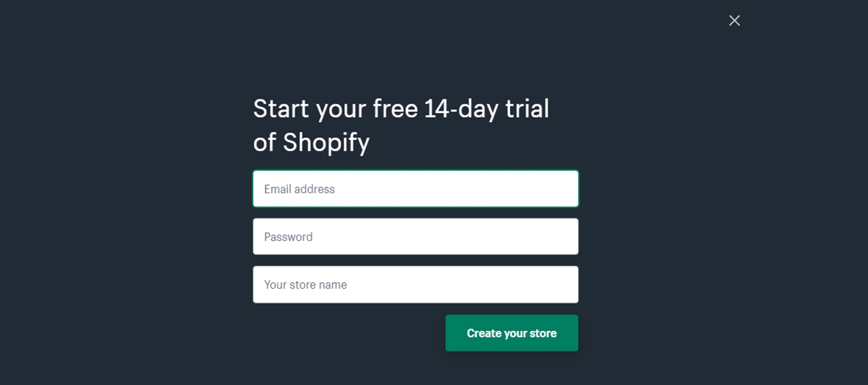
Task: Click the 'of Shopify' heading line
Action: click(311, 142)
